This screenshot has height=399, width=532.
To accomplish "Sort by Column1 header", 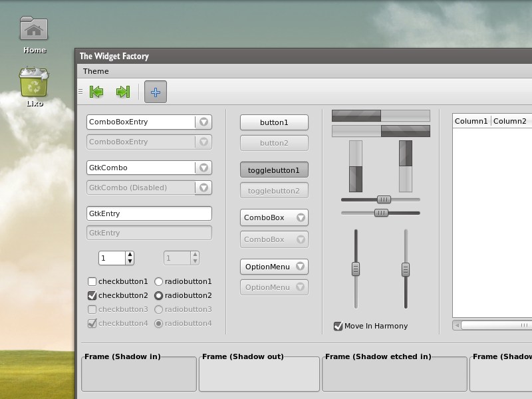I will click(x=471, y=121).
